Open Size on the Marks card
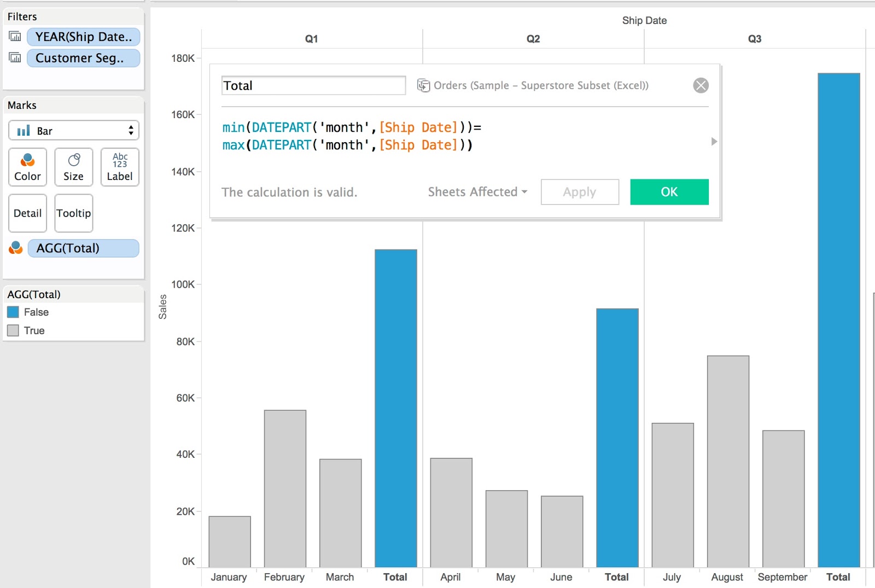 (73, 167)
